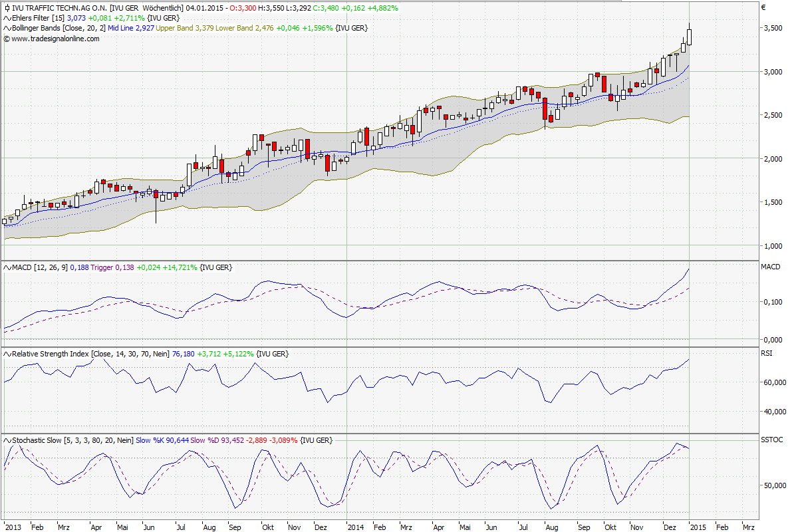Viewport: 798px width, 532px height.
Task: Click the high price H:3,550
Action: click(x=271, y=8)
